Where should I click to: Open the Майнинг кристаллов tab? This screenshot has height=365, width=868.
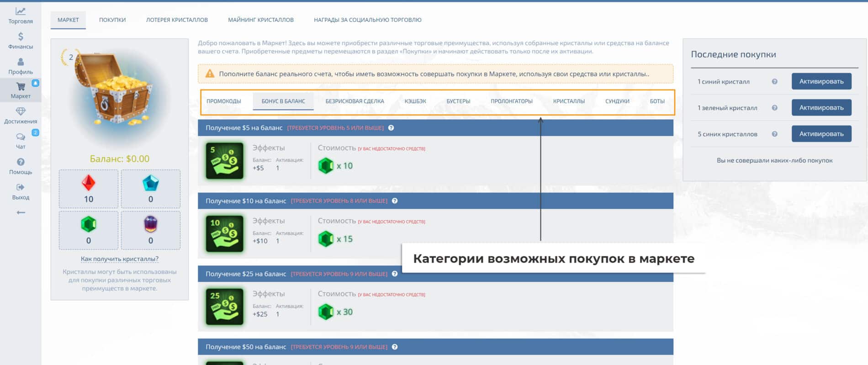tap(261, 20)
